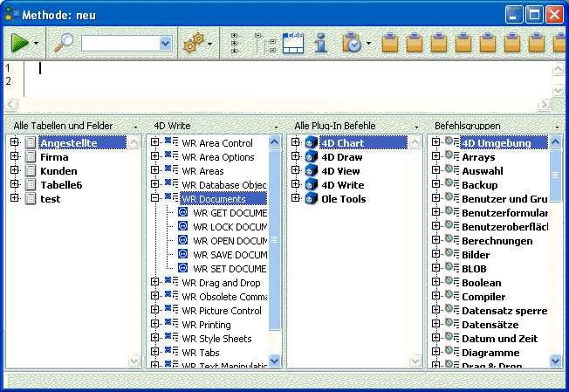The width and height of the screenshot is (569, 392).
Task: Click the blue info icon in toolbar
Action: click(321, 43)
